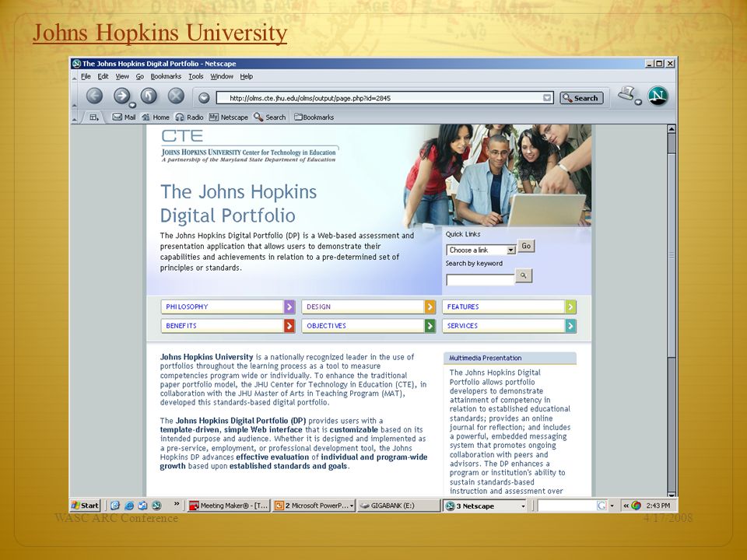Open the Help menu
Image resolution: width=747 pixels, height=560 pixels.
[x=247, y=76]
